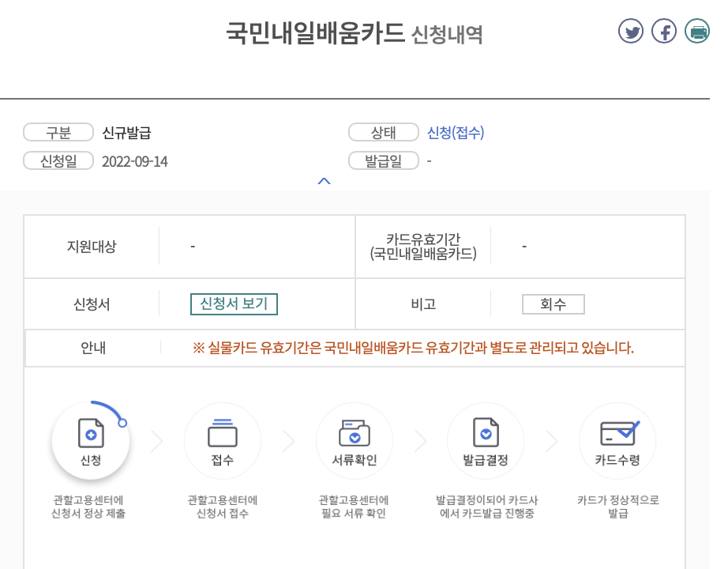This screenshot has height=569, width=728.
Task: Click the 신청서 row label
Action: (92, 304)
